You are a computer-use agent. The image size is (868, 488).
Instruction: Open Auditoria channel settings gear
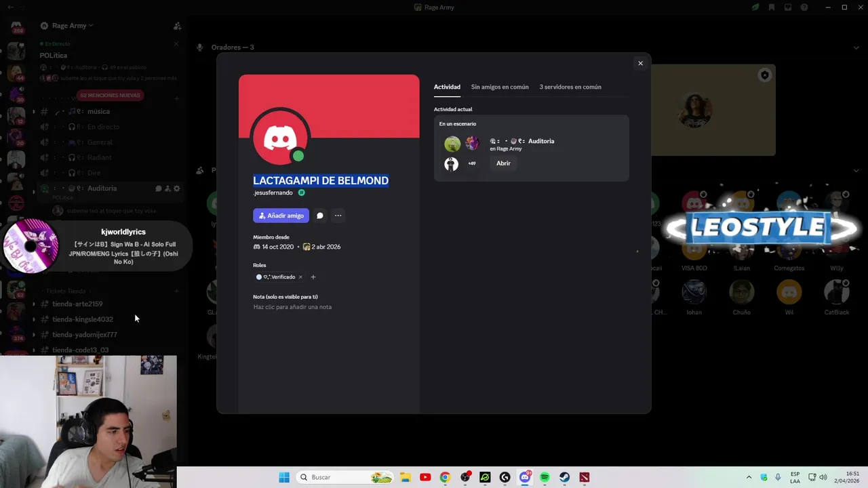177,188
